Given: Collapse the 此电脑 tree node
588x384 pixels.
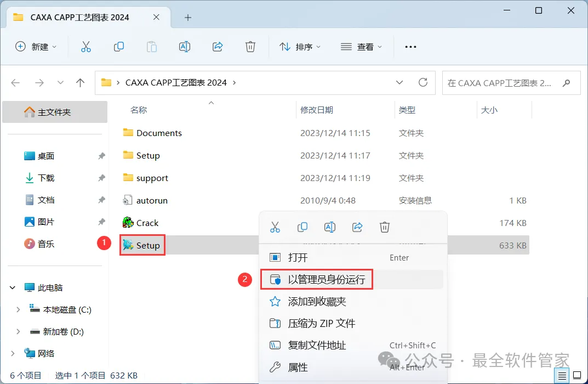Looking at the screenshot, I should tap(13, 288).
